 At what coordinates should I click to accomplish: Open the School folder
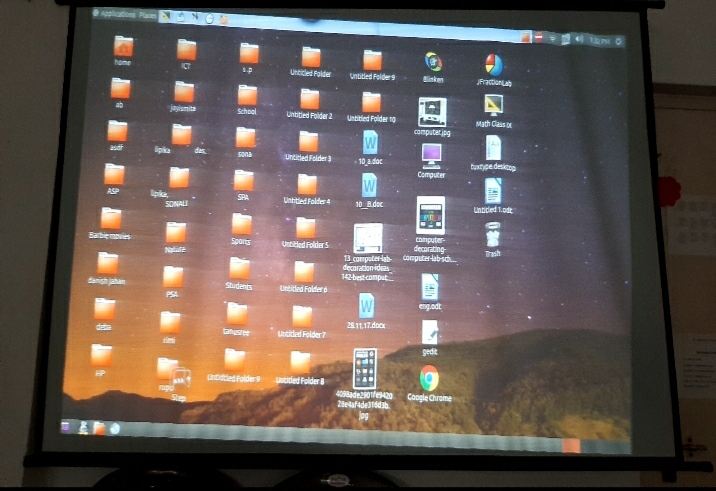(x=247, y=95)
